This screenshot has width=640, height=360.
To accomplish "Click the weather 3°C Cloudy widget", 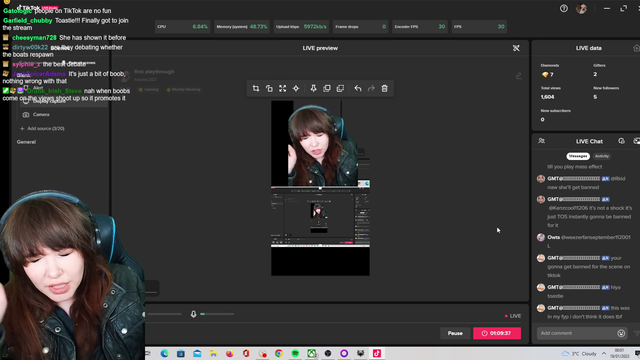I will [580, 353].
